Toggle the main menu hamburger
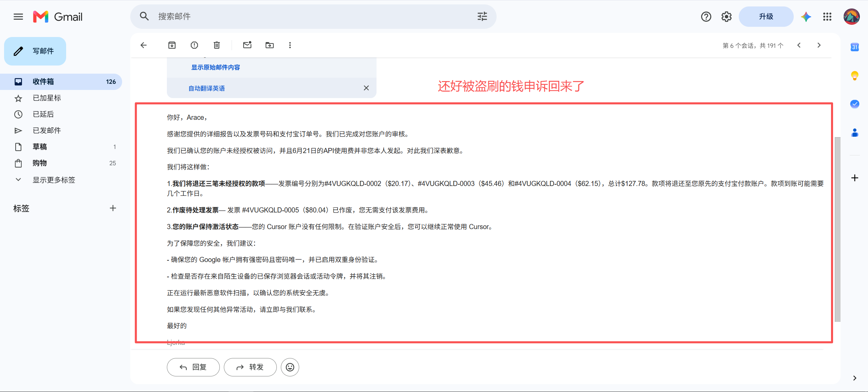This screenshot has height=392, width=868. tap(18, 17)
